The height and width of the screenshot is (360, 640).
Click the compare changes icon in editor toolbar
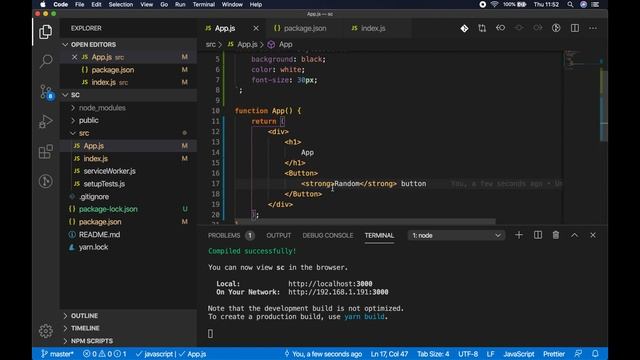pos(482,28)
